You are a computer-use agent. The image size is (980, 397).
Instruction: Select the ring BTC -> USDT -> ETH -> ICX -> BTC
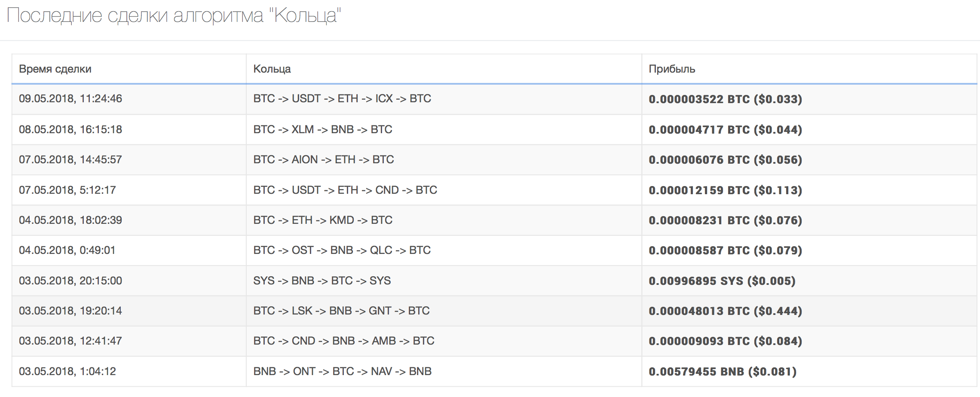point(342,99)
